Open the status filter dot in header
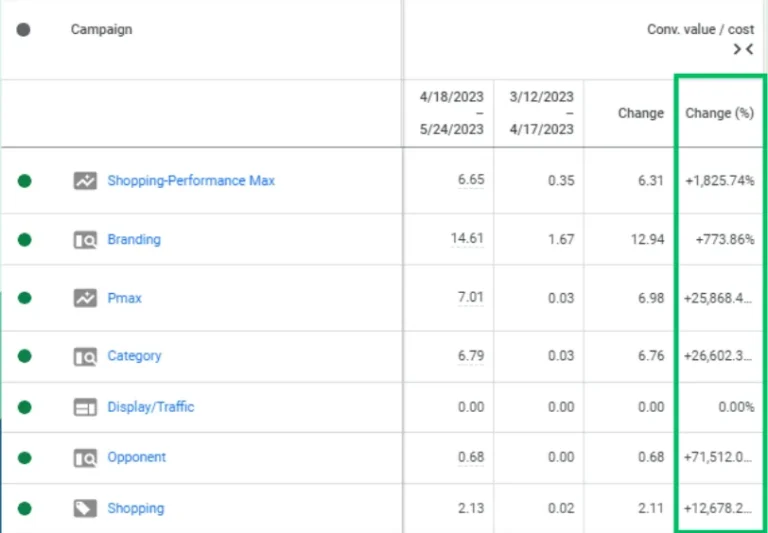This screenshot has height=533, width=768. point(24,30)
